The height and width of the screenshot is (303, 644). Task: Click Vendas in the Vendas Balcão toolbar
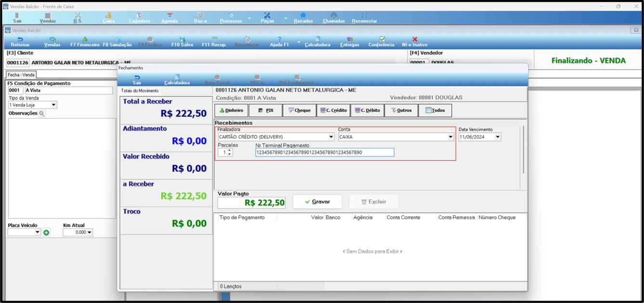[x=52, y=42]
